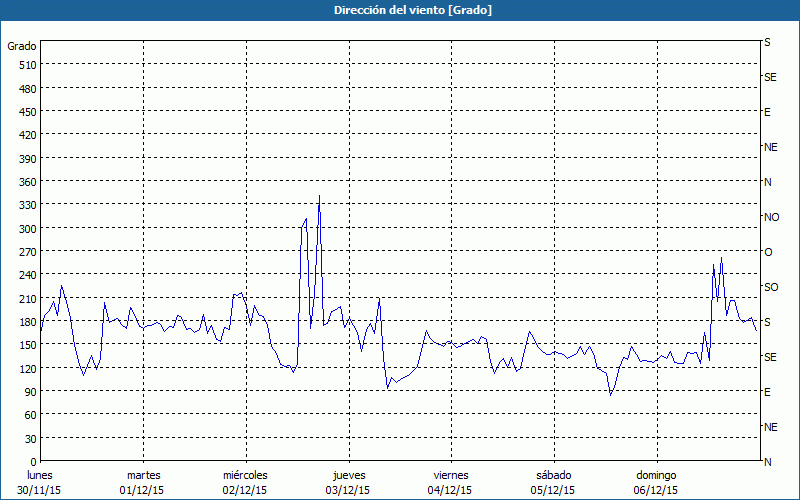This screenshot has height=500, width=800.
Task: Click the 180 degree y-axis label
Action: (27, 322)
